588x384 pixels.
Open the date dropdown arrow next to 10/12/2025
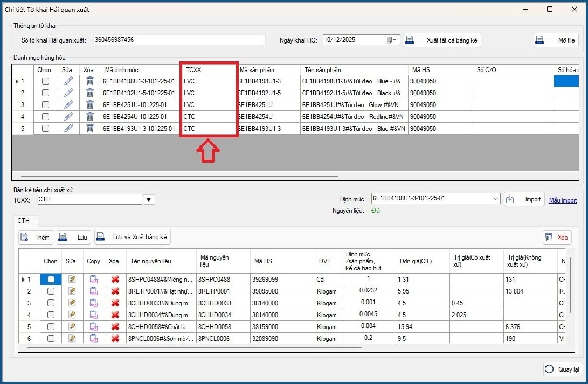(396, 40)
